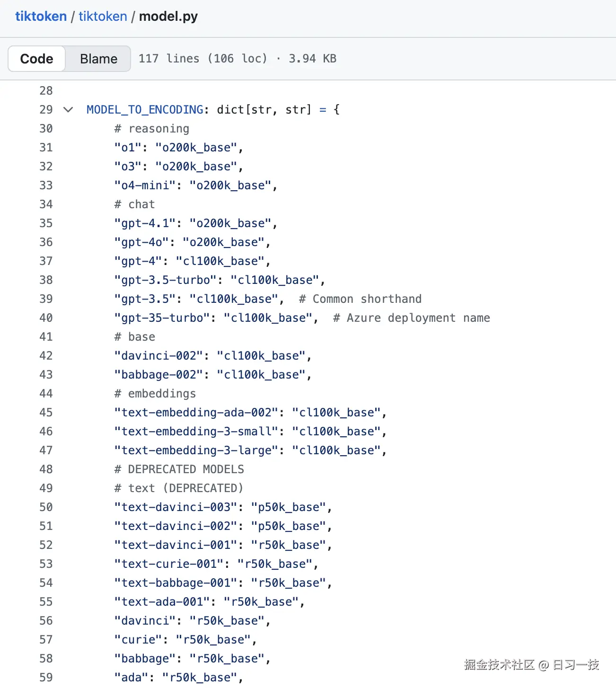Open the tiktoken folder breadcrumb link
The width and height of the screenshot is (616, 688).
(102, 16)
